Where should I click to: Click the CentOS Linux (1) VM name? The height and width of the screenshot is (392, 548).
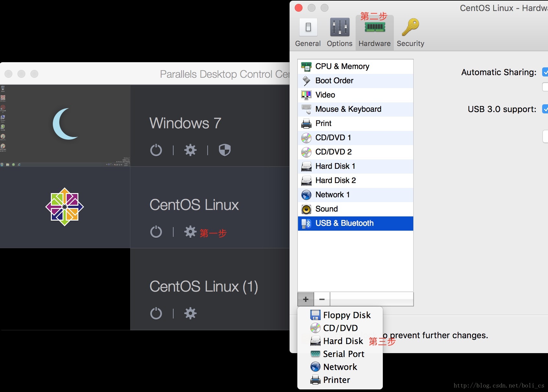tap(204, 287)
